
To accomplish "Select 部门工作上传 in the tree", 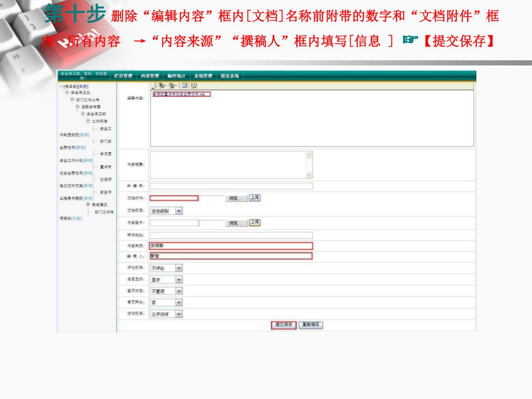I will (87, 100).
